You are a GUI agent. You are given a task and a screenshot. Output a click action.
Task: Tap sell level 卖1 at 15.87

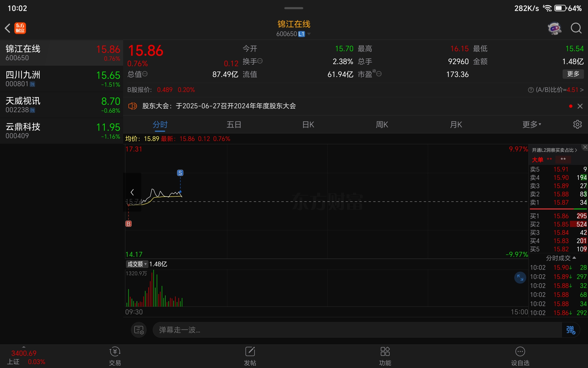pos(558,202)
